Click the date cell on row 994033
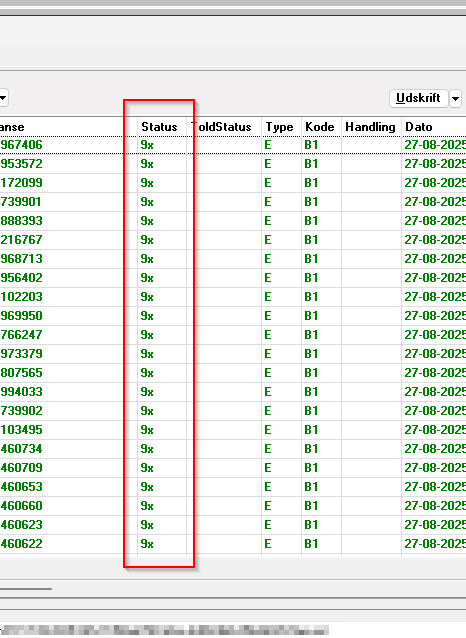 [x=434, y=392]
